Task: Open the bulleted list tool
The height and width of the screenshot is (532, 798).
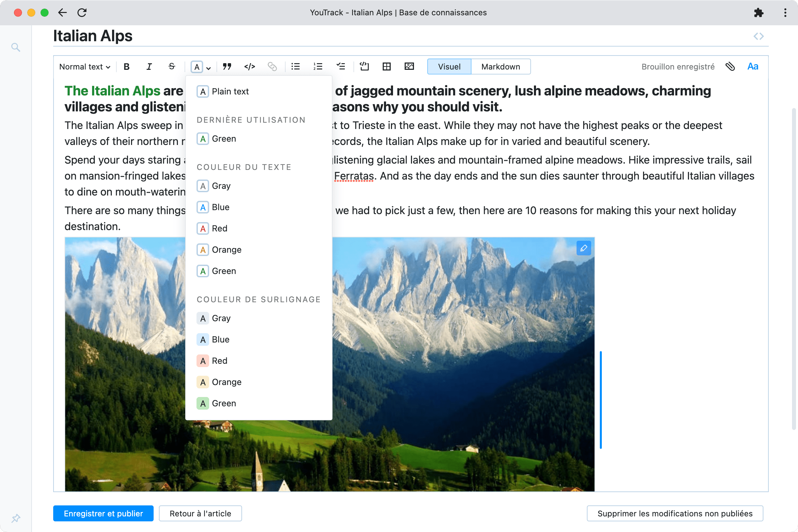Action: (295, 66)
